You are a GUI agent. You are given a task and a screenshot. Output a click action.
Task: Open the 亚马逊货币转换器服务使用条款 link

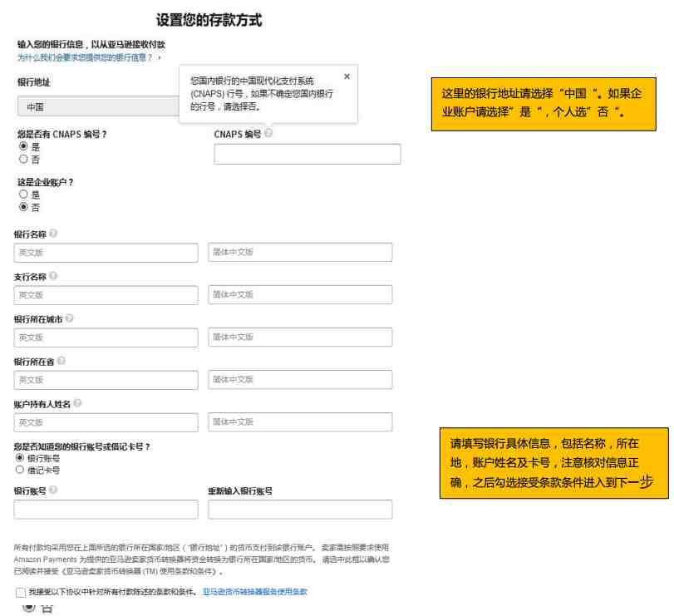(255, 592)
